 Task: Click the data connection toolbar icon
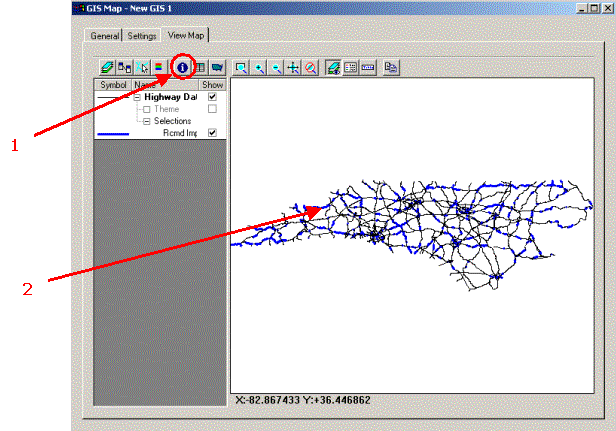point(125,68)
